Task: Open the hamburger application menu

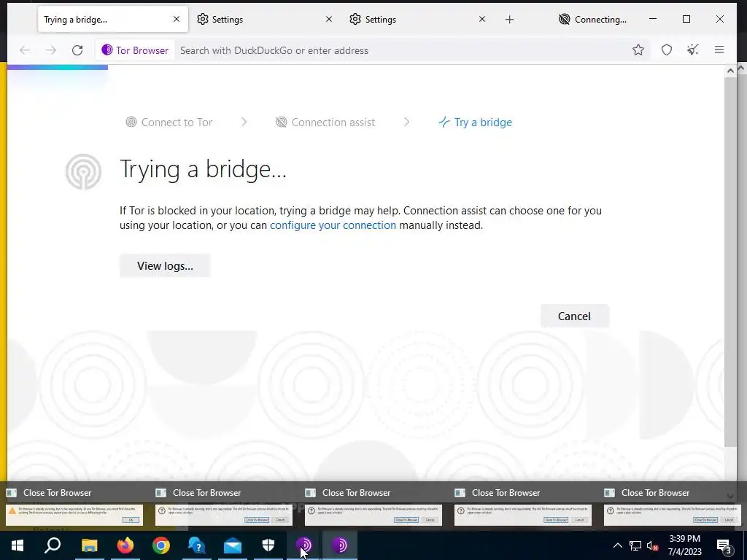Action: click(719, 50)
